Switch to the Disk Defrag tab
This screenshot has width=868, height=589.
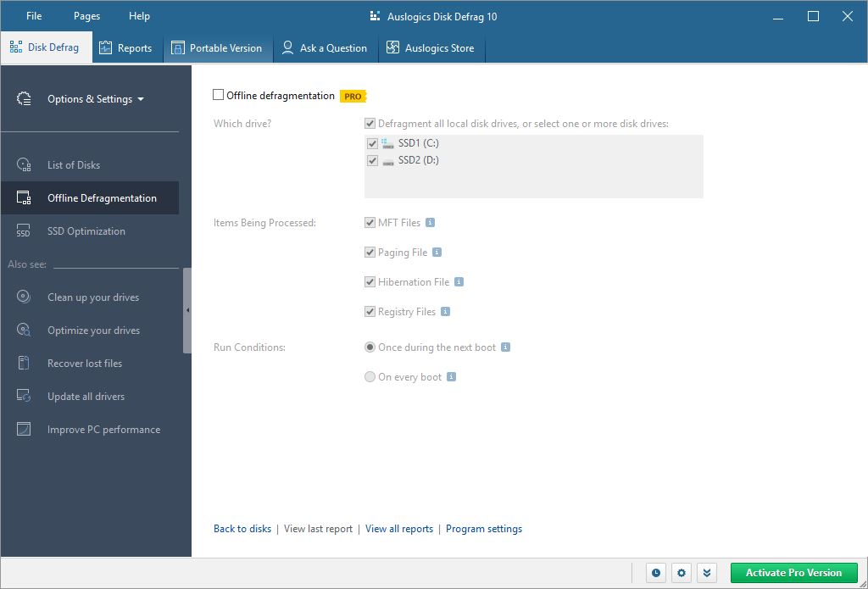[47, 47]
